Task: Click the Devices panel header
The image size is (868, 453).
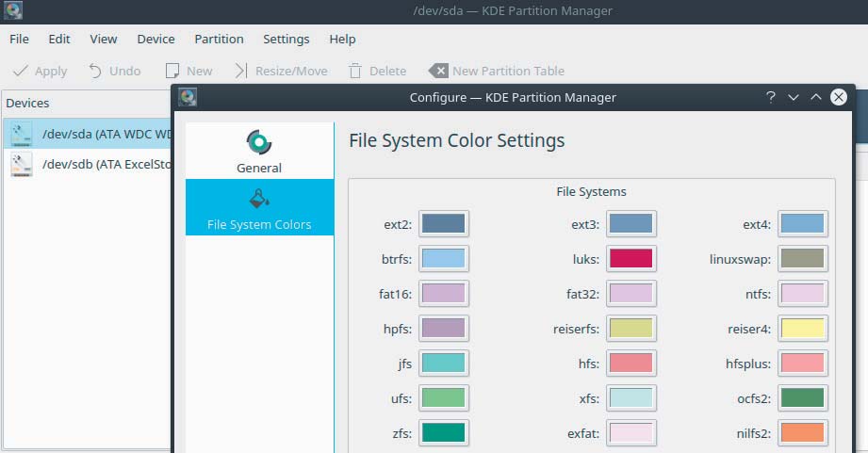Action: (27, 103)
